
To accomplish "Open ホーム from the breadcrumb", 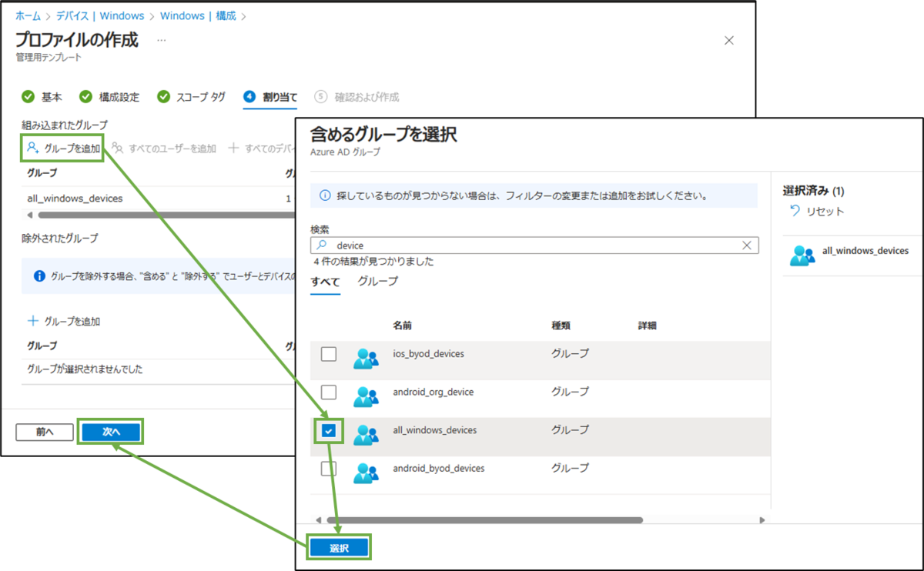I will coord(27,15).
